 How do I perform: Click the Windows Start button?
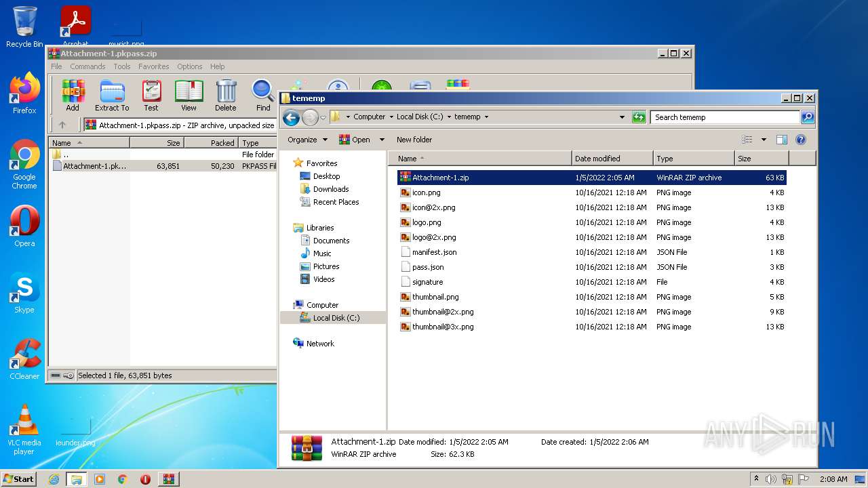pos(19,479)
